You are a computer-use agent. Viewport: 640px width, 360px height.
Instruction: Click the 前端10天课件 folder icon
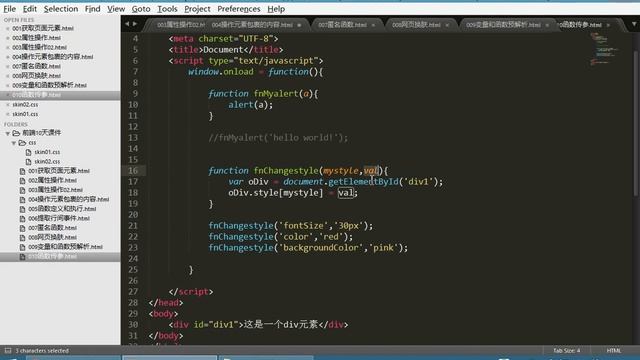coord(16,133)
